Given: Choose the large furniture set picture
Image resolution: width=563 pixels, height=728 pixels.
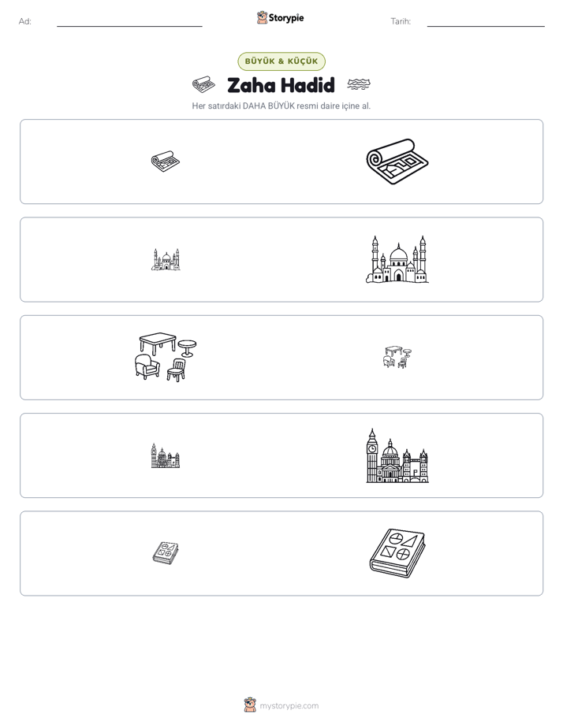Looking at the screenshot, I should (166, 357).
